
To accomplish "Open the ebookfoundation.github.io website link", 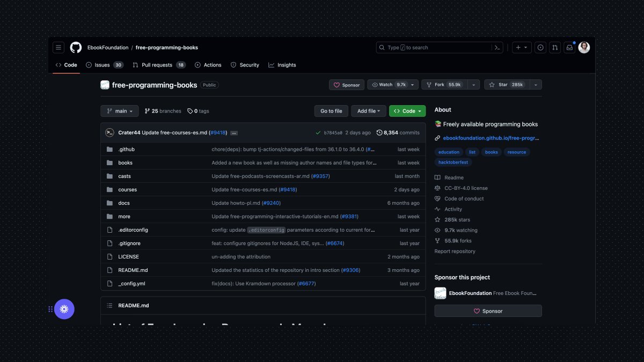I will (491, 138).
